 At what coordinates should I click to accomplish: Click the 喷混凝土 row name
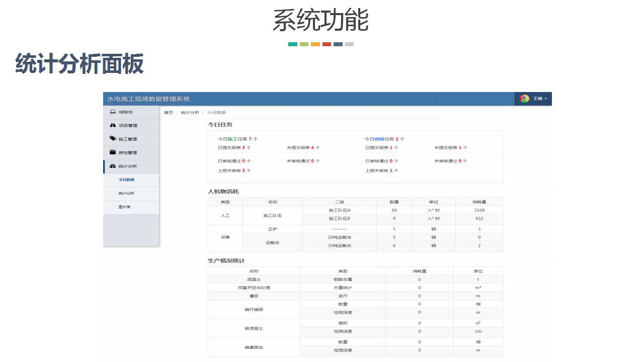click(x=254, y=328)
